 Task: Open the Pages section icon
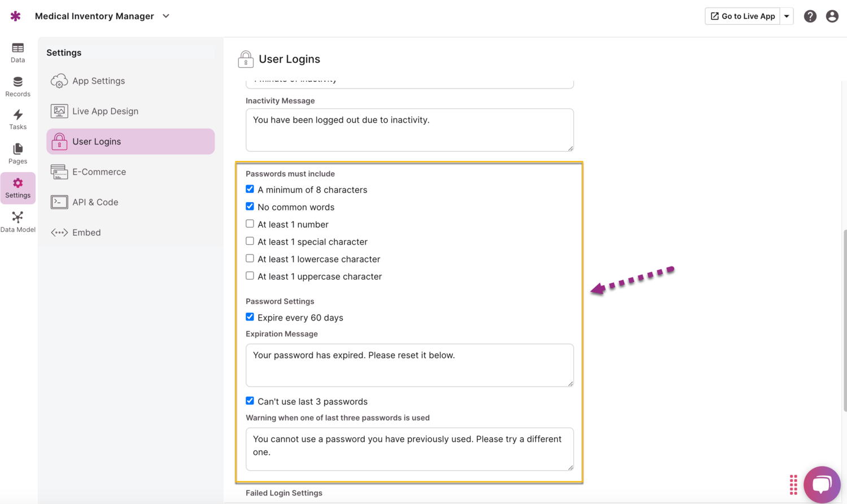point(18,153)
